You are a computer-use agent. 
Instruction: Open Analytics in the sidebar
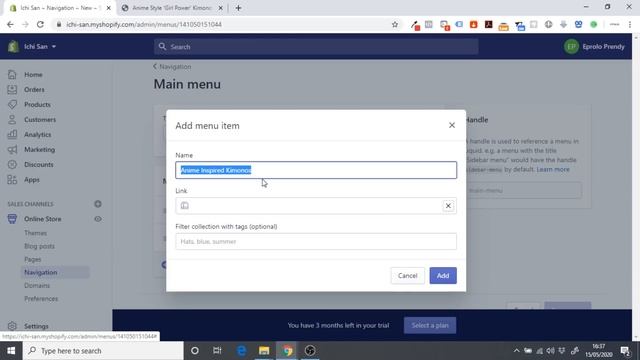pos(37,134)
